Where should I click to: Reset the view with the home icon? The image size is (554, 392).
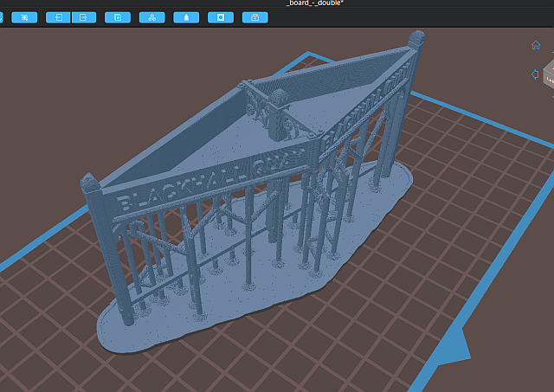[536, 45]
